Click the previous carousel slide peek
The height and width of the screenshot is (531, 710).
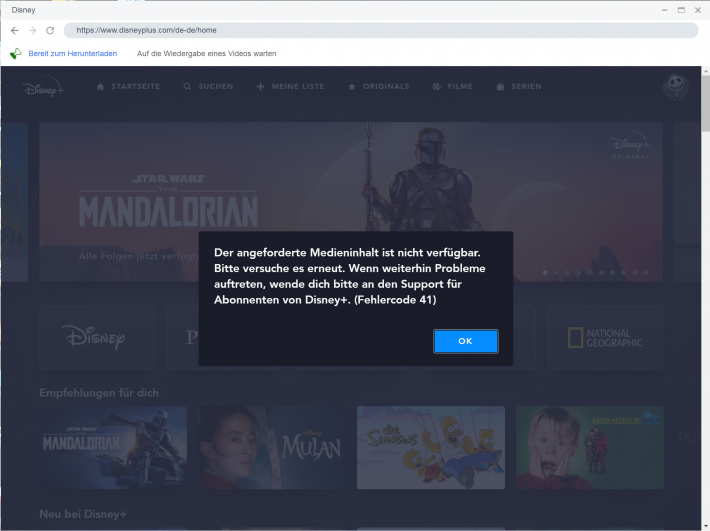tap(14, 202)
